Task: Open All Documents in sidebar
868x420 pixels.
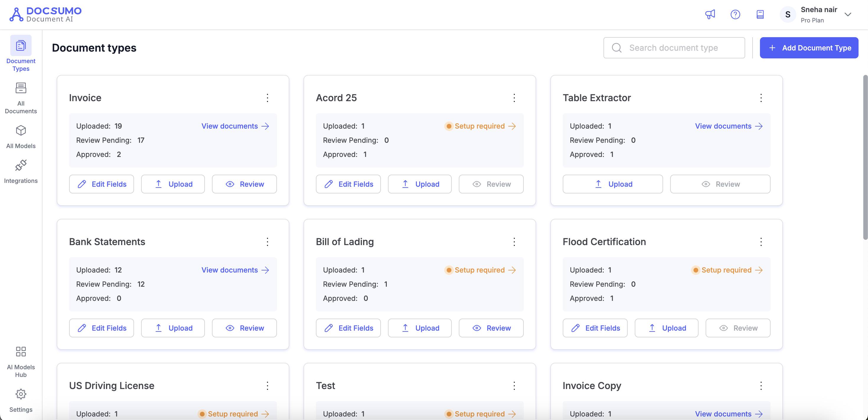Action: click(21, 98)
